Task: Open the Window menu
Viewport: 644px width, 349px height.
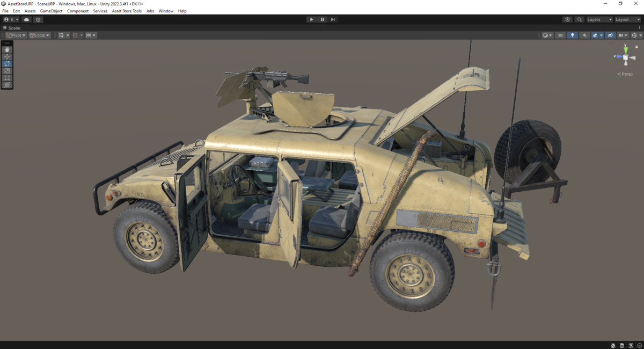Action: click(x=166, y=11)
